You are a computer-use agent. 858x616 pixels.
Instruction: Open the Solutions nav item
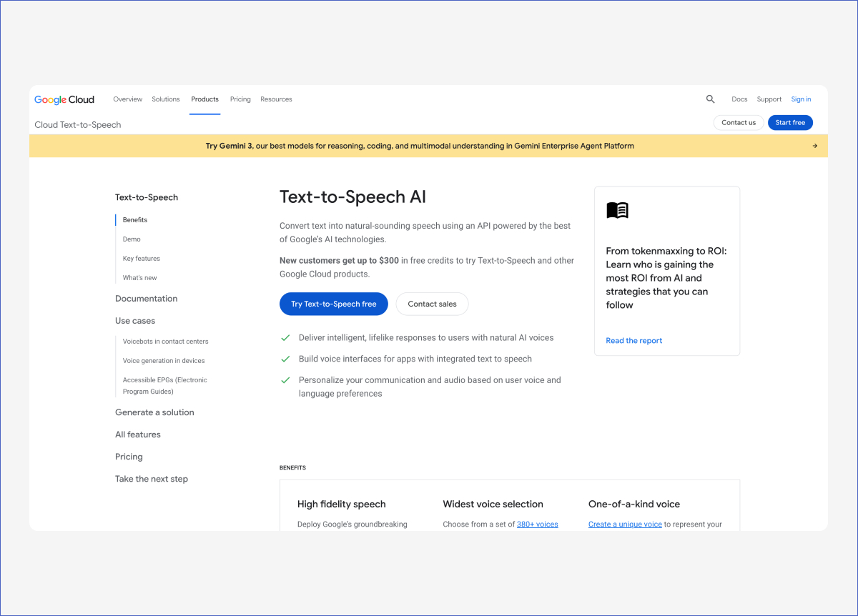click(166, 99)
